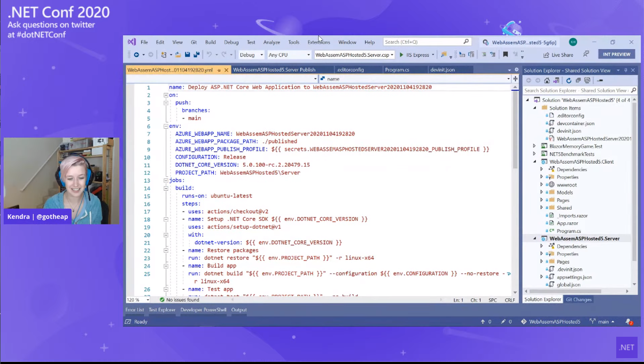Viewport: 644px width, 364px height.
Task: Collapse the jobs: section in editor
Action: (166, 181)
